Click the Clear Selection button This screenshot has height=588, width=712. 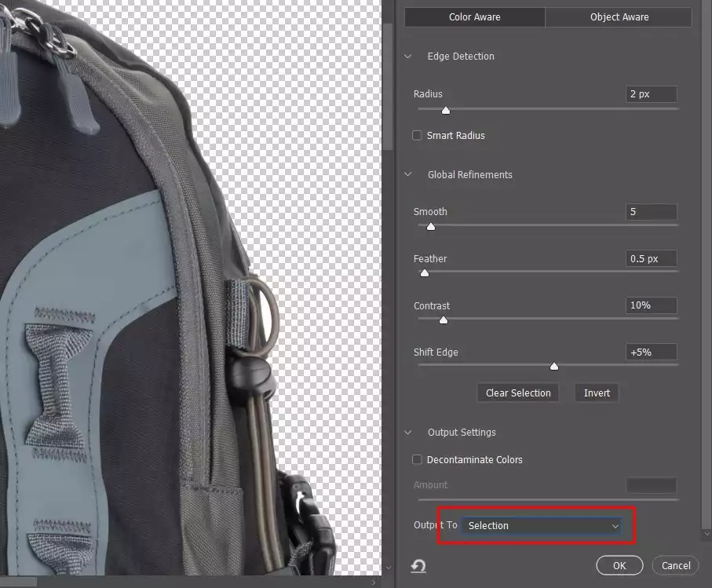pyautogui.click(x=517, y=393)
